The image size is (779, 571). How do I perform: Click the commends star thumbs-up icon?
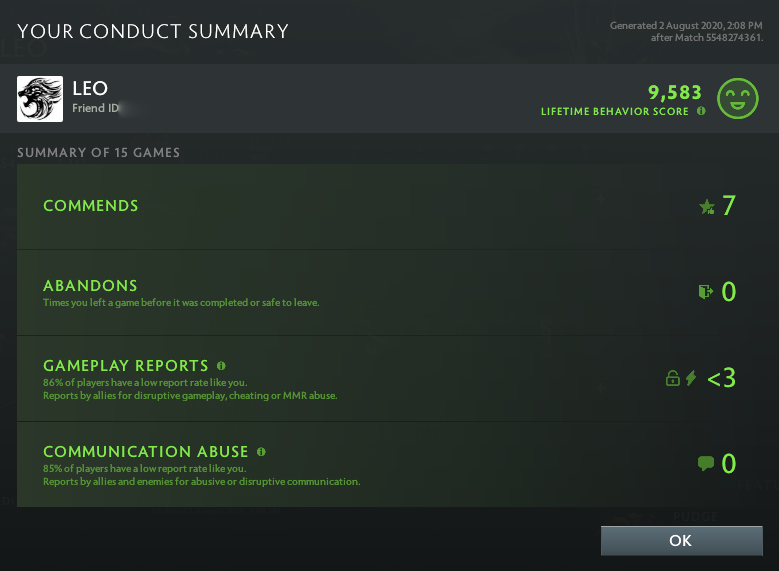pos(707,207)
